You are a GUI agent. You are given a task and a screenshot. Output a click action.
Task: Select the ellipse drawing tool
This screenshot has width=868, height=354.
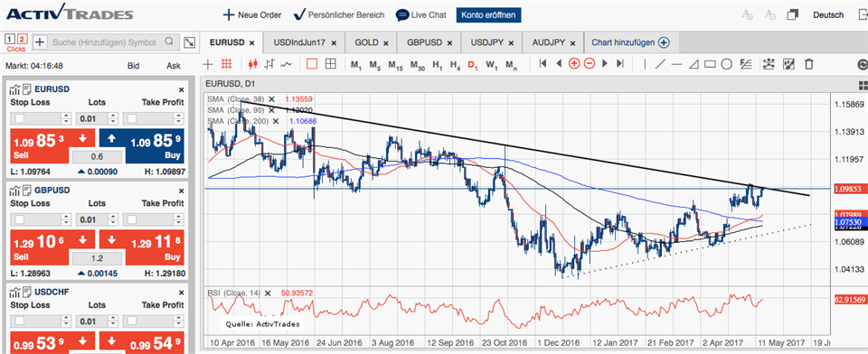click(x=727, y=63)
